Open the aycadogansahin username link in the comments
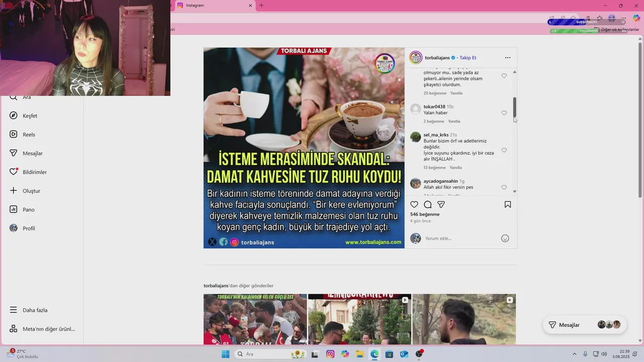The height and width of the screenshot is (362, 644). [x=441, y=181]
